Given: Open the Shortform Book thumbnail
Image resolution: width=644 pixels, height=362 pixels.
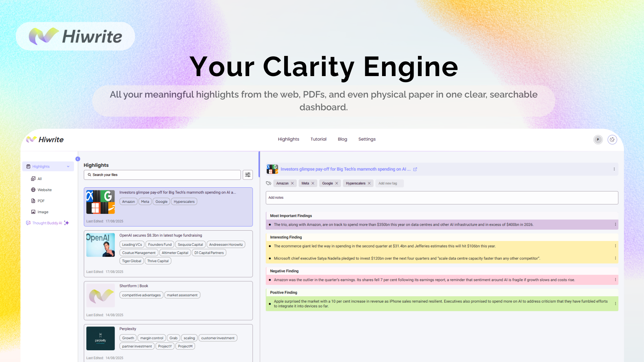Looking at the screenshot, I should click(x=100, y=296).
